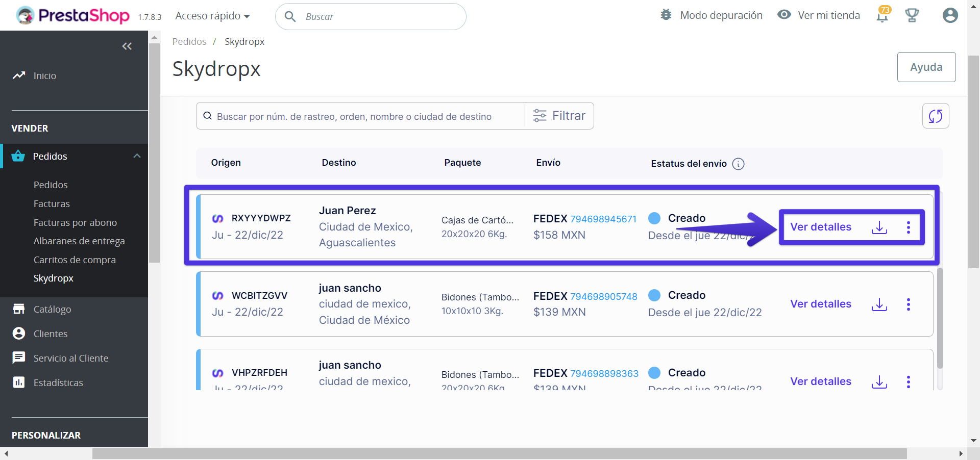Click the Pedidos breadcrumb link
This screenshot has width=980, height=460.
click(189, 41)
